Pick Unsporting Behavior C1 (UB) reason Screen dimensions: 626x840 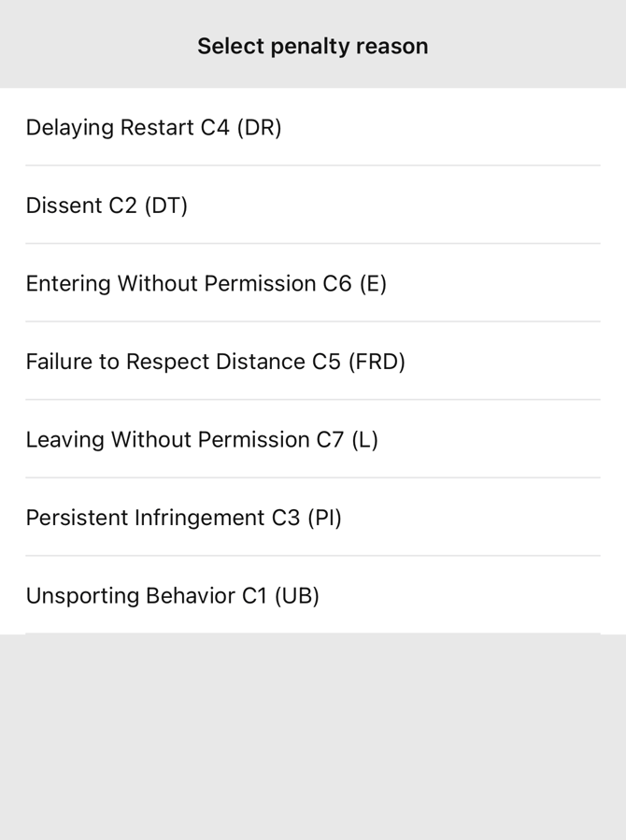click(313, 595)
